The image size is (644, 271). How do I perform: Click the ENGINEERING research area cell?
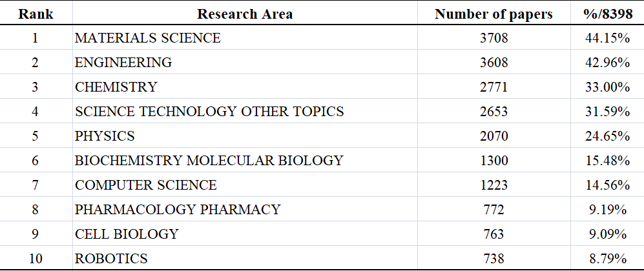[245, 63]
